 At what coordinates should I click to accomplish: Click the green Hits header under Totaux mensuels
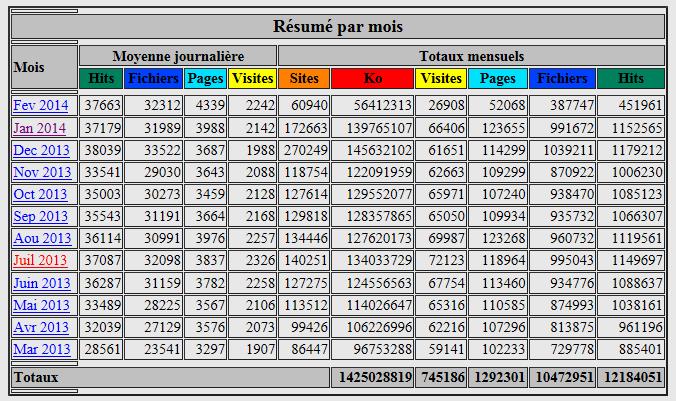[631, 78]
